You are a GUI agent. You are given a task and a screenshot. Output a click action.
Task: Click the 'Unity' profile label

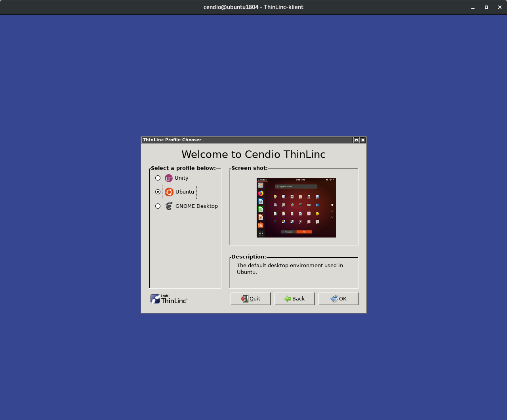tap(181, 178)
